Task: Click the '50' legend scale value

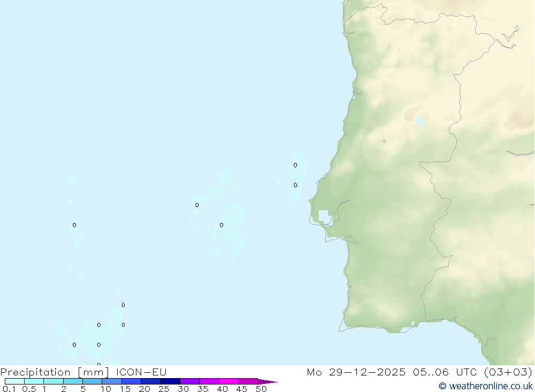Action: click(261, 389)
